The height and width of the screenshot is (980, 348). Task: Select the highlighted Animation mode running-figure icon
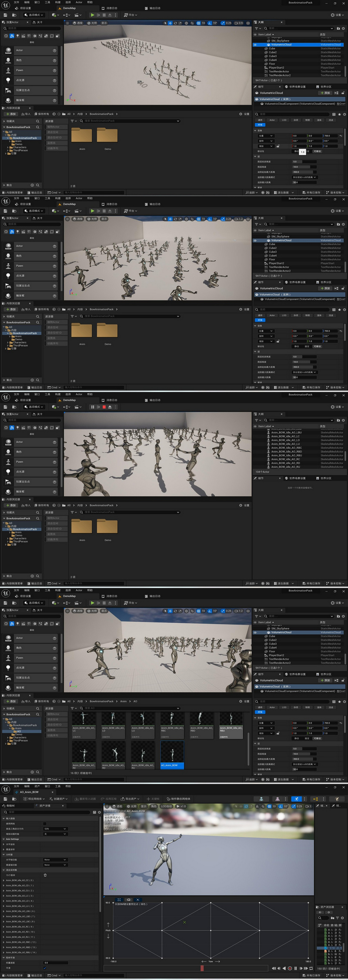point(297,799)
